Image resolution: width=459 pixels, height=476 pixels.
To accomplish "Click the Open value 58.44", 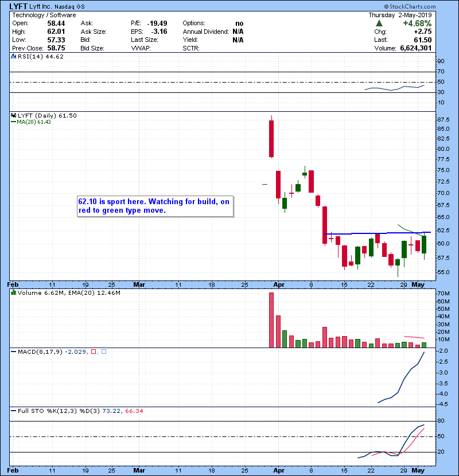I will (x=56, y=24).
